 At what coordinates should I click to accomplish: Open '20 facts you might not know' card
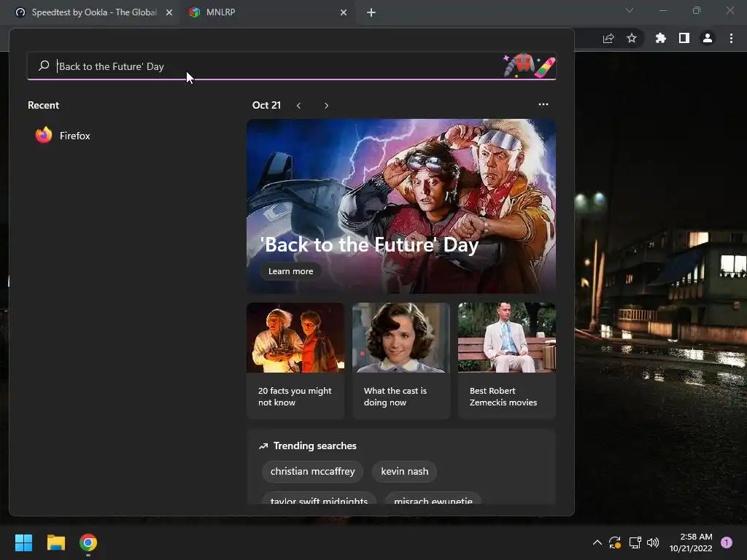click(x=295, y=360)
